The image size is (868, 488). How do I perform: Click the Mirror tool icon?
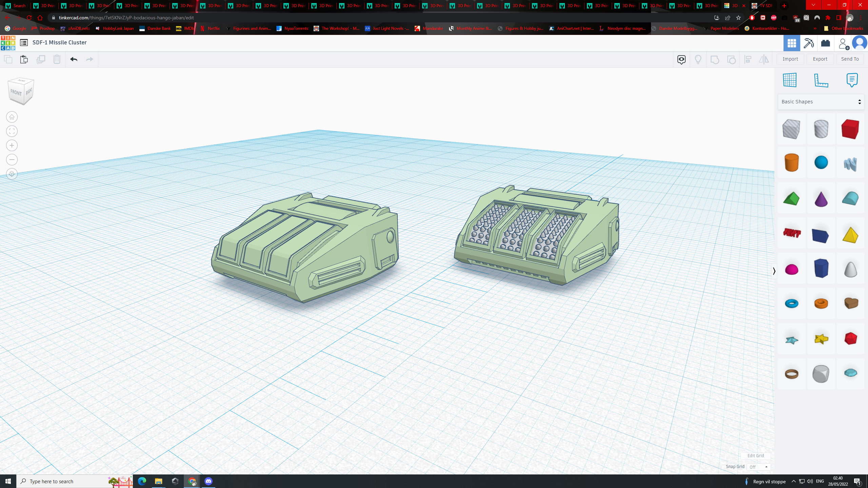click(764, 60)
